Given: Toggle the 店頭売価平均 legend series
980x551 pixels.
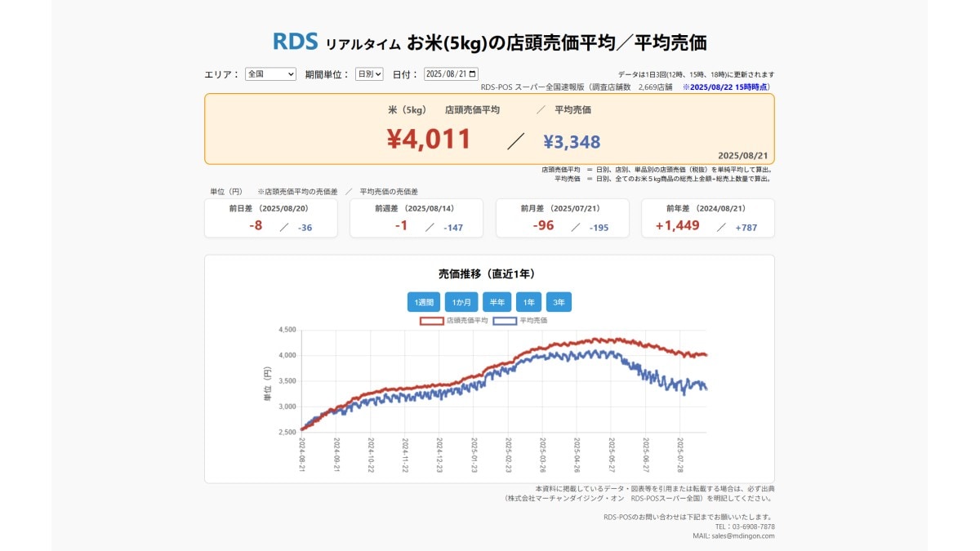Looking at the screenshot, I should tap(454, 321).
